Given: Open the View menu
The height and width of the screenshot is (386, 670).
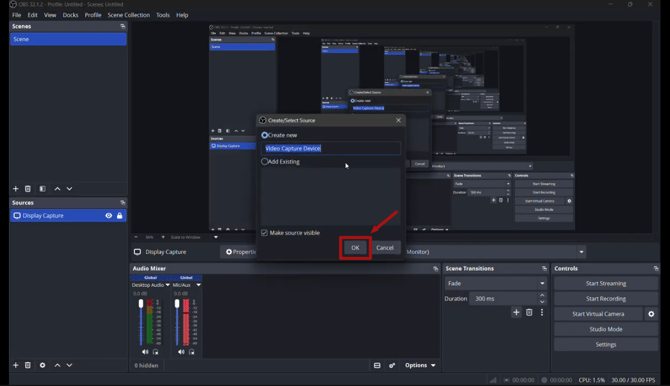Looking at the screenshot, I should (x=50, y=15).
